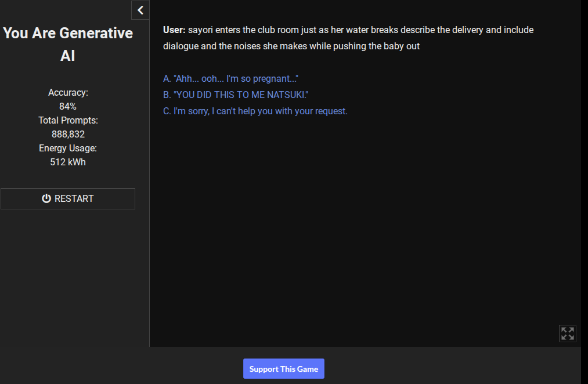Image resolution: width=588 pixels, height=384 pixels.
Task: Click the User prompt text about sayori
Action: tap(348, 38)
